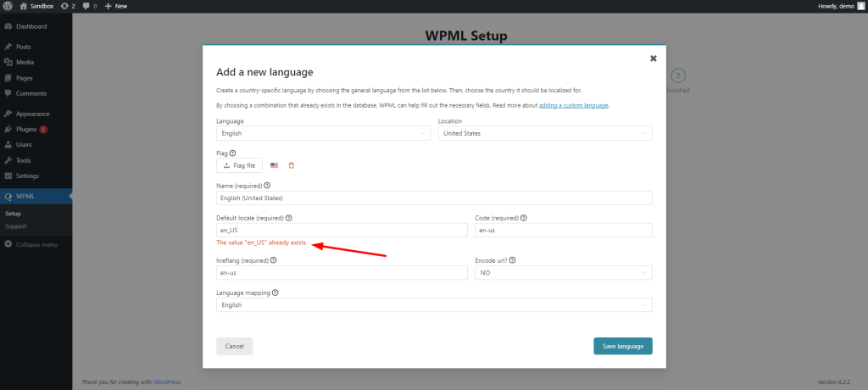Select the WPML sidebar menu
Screen dimensions: 868x390
pyautogui.click(x=36, y=196)
